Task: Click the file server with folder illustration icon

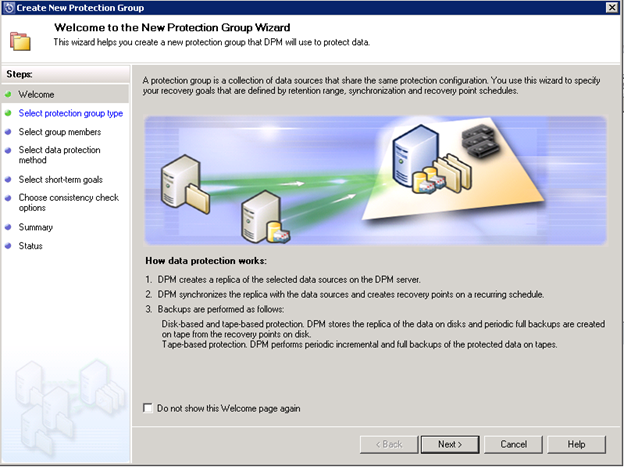Action: point(185,184)
